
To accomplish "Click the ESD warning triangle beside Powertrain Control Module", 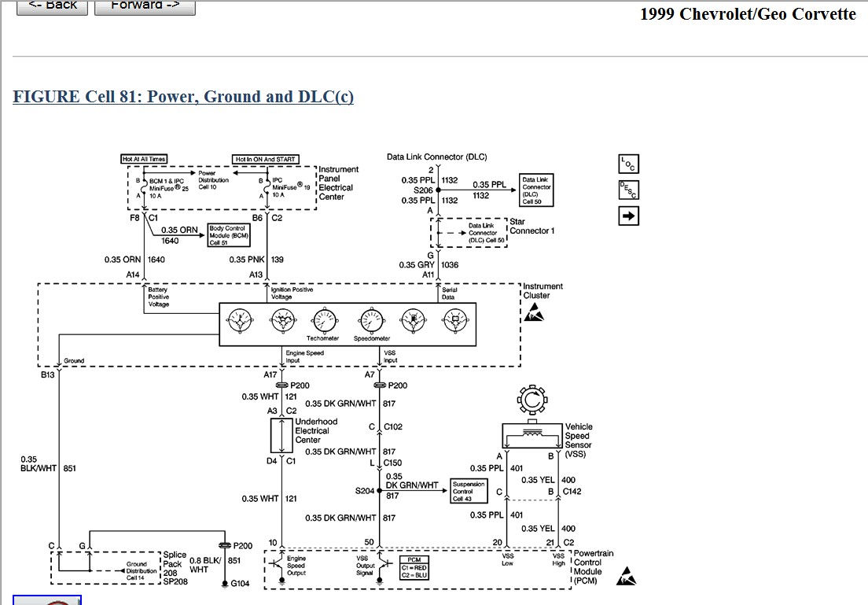I will pos(627,577).
